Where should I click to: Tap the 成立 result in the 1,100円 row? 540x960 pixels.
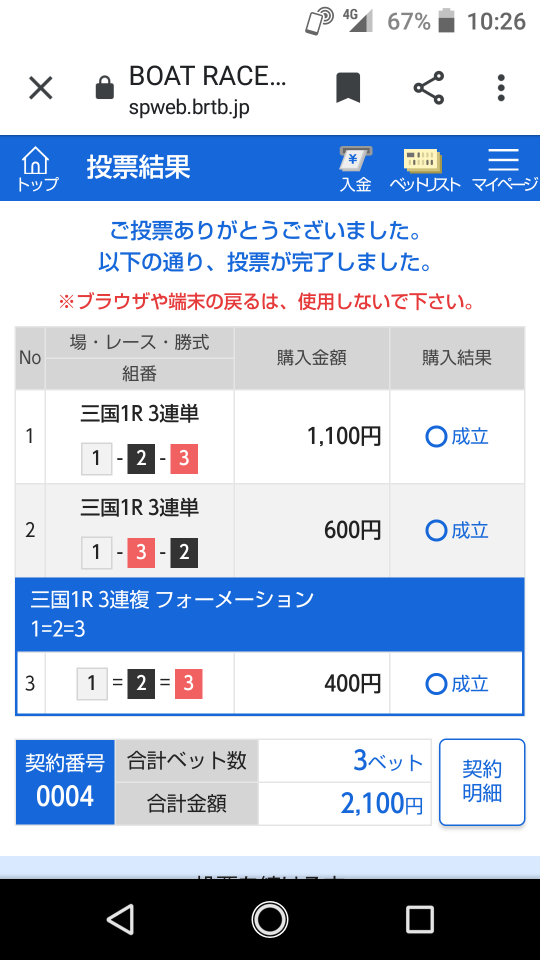coord(457,437)
